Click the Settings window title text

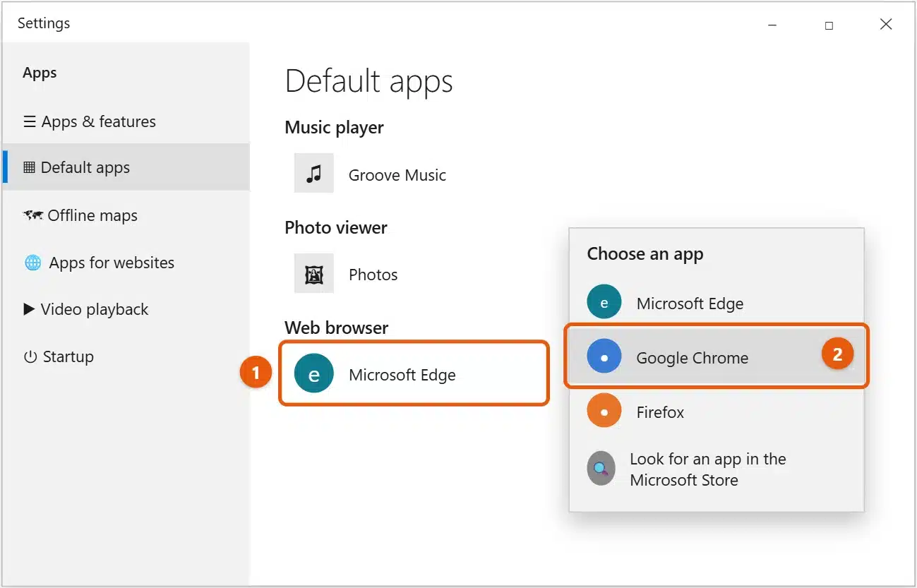click(x=44, y=23)
